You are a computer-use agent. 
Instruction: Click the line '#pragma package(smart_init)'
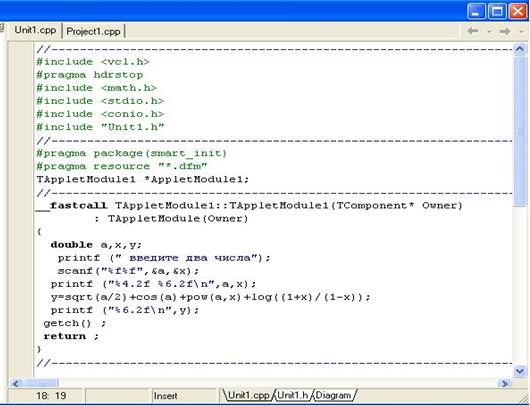[131, 153]
